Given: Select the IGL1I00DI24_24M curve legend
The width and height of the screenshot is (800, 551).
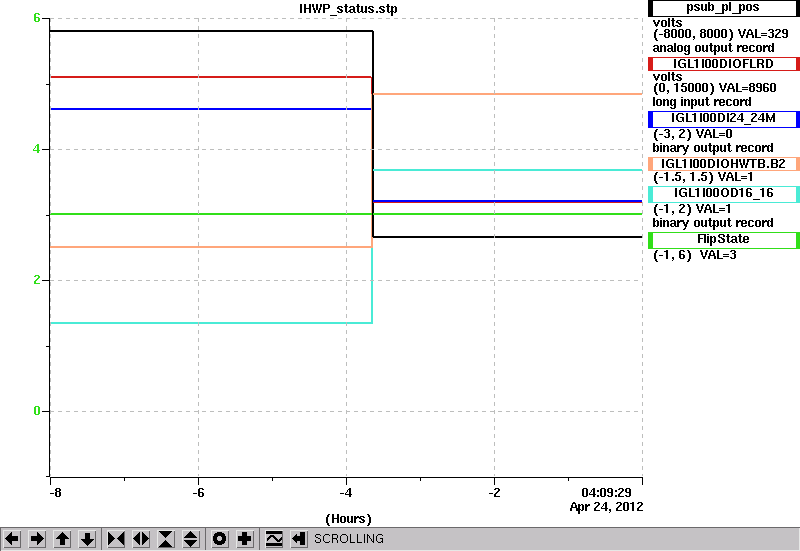Looking at the screenshot, I should click(723, 118).
